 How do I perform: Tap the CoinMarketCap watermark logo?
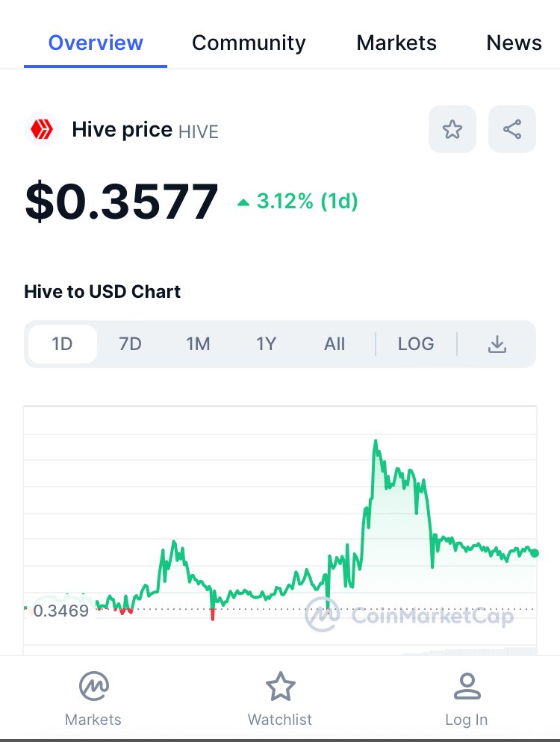[x=410, y=615]
